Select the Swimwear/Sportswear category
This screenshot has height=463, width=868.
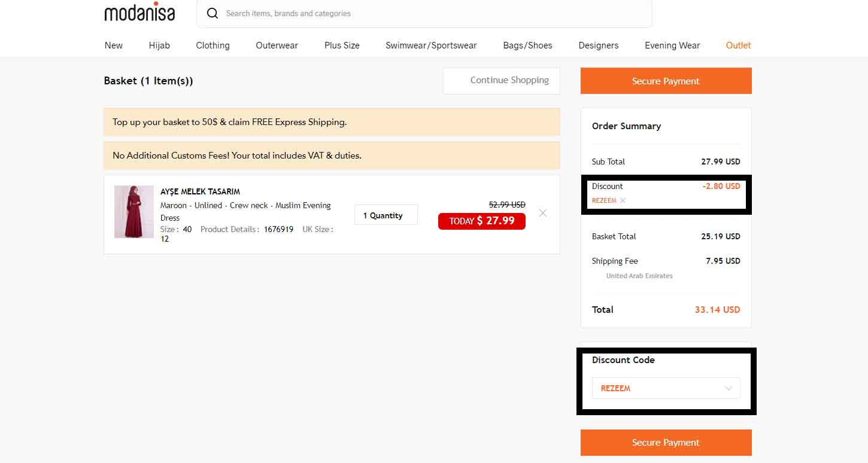(430, 45)
